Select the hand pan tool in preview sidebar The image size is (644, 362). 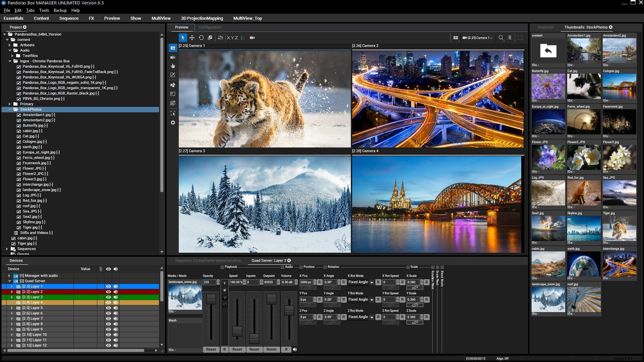tap(173, 66)
